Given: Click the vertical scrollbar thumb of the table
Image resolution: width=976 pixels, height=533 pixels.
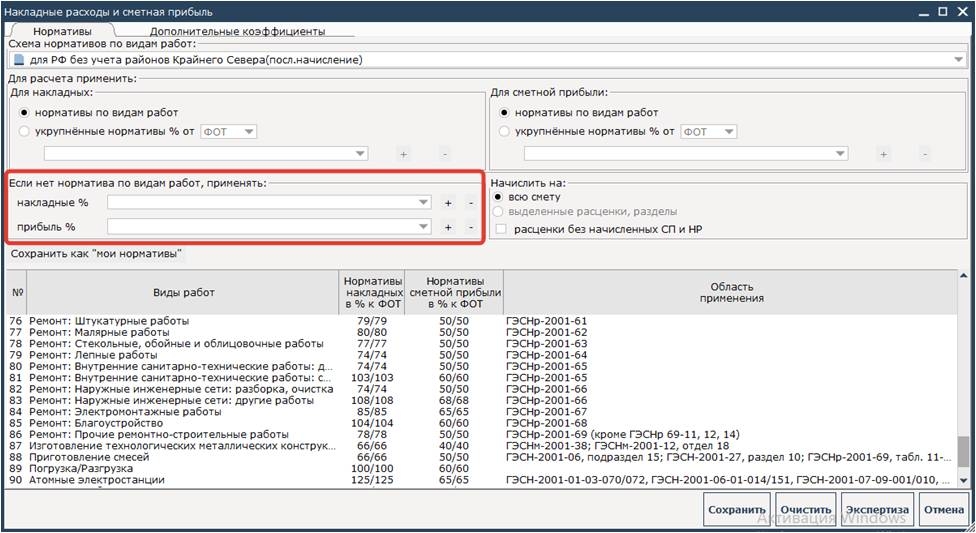Looking at the screenshot, I should [x=964, y=451].
